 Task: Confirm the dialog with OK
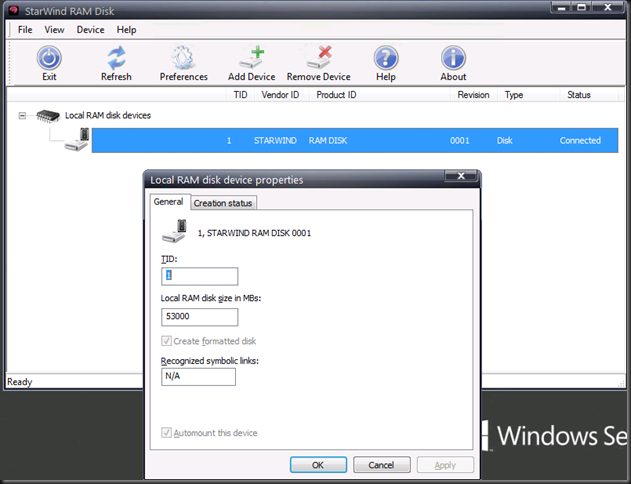(318, 465)
